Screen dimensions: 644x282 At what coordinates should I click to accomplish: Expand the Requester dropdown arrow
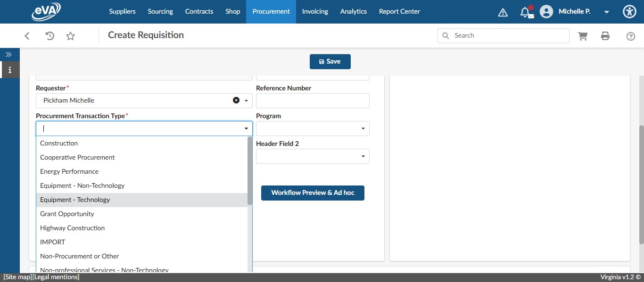point(246,100)
